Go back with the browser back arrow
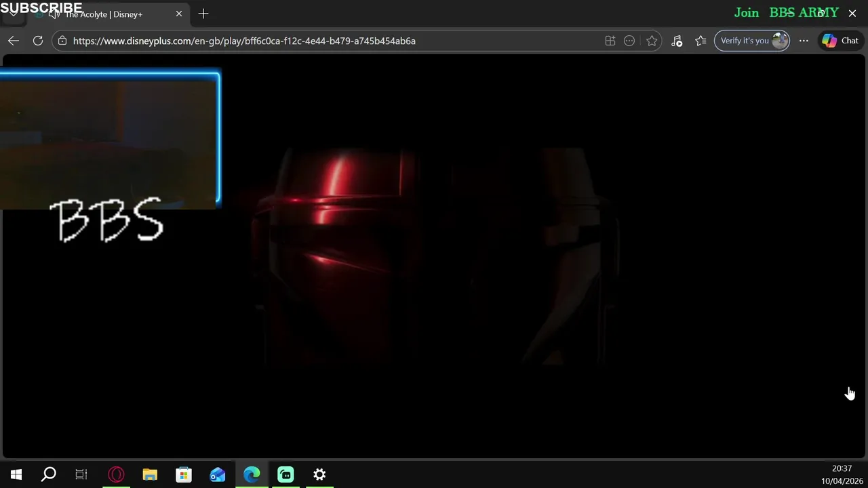Image resolution: width=868 pixels, height=488 pixels. click(14, 41)
